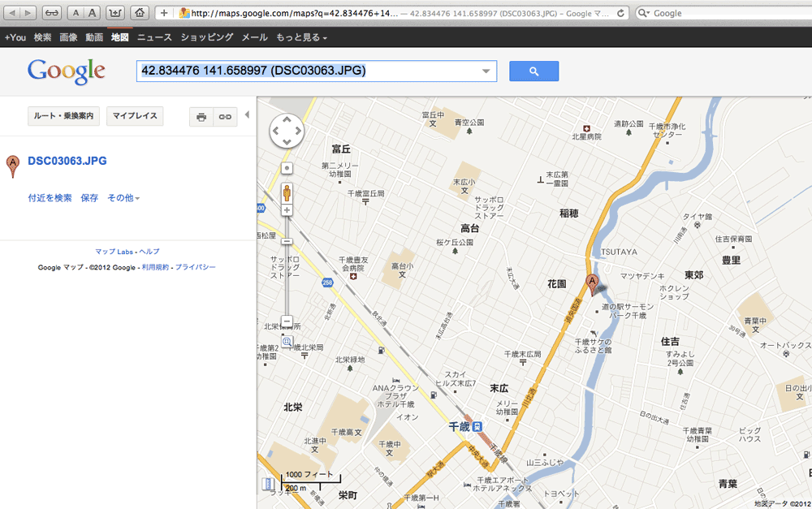The height and width of the screenshot is (509, 812).
Task: Click the ANAクラウンプラザホテル千歳 label
Action: 395,396
